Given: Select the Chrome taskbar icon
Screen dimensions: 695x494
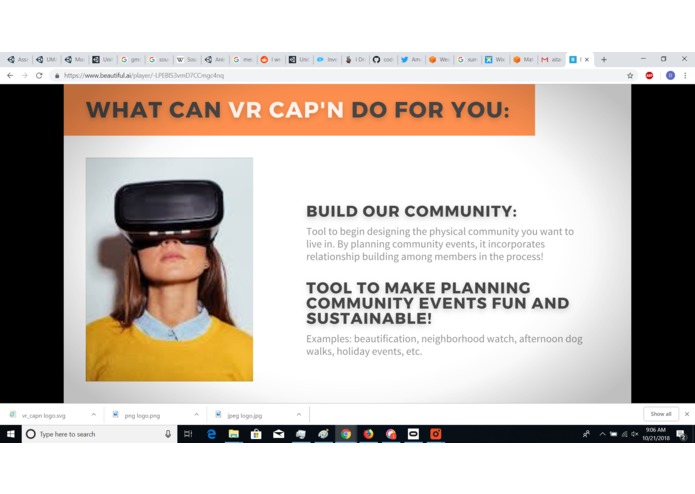Looking at the screenshot, I should pos(346,434).
